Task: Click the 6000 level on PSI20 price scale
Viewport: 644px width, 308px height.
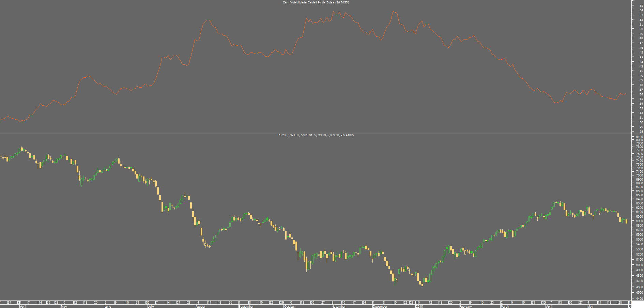Action: coord(639,217)
